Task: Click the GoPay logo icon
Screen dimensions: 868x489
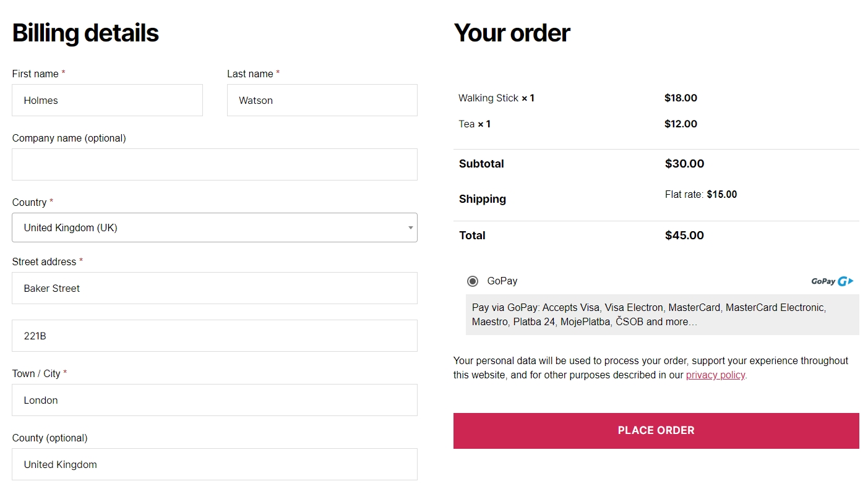Action: coord(832,281)
